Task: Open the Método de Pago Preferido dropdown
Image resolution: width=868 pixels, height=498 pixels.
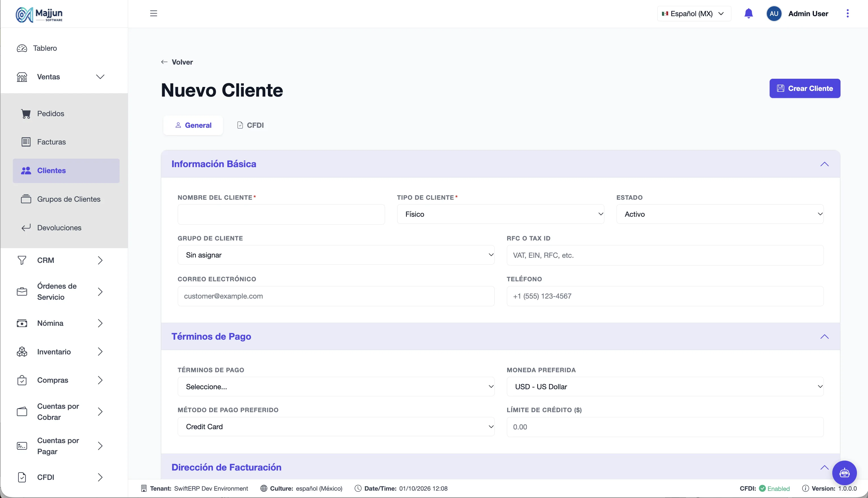Action: 336,427
